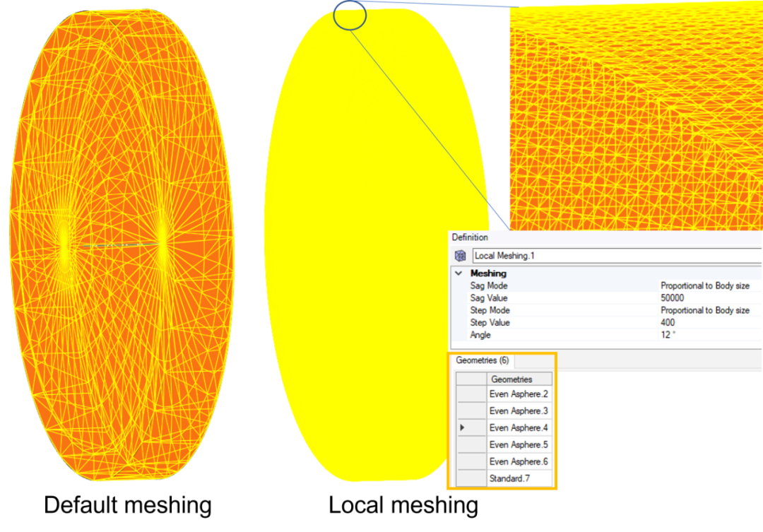Click the Step Value property label
763x532 pixels.
click(490, 322)
